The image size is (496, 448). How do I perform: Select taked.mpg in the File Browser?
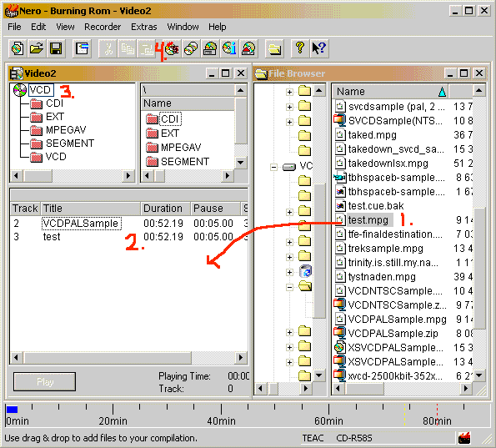[x=372, y=135]
